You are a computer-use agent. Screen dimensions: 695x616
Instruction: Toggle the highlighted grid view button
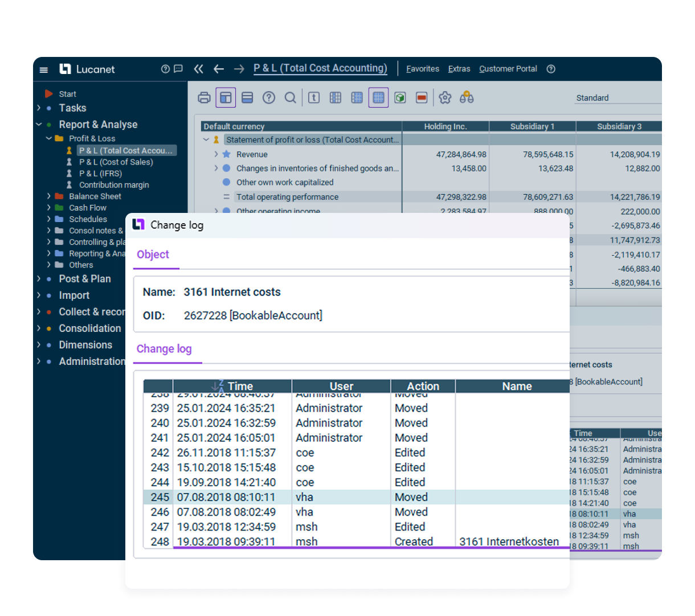click(x=378, y=98)
